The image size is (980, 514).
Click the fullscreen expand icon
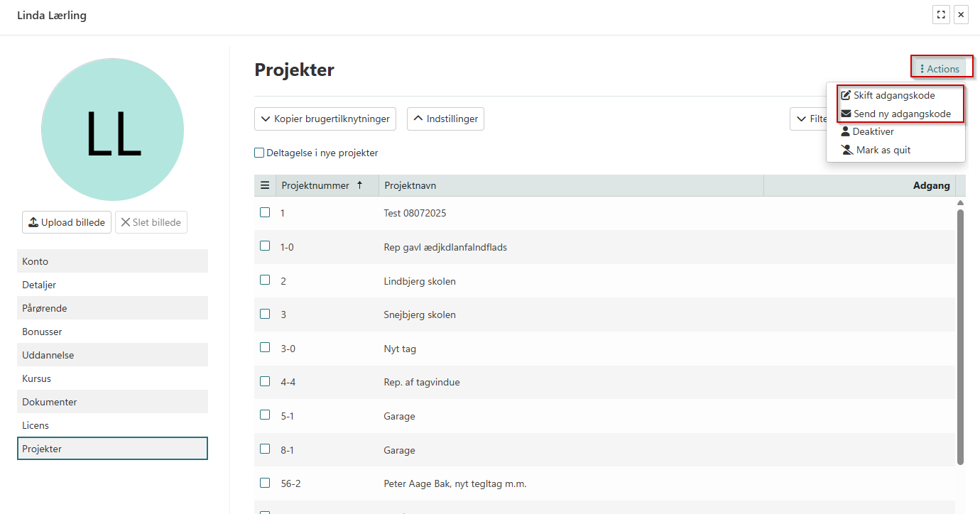pos(941,15)
